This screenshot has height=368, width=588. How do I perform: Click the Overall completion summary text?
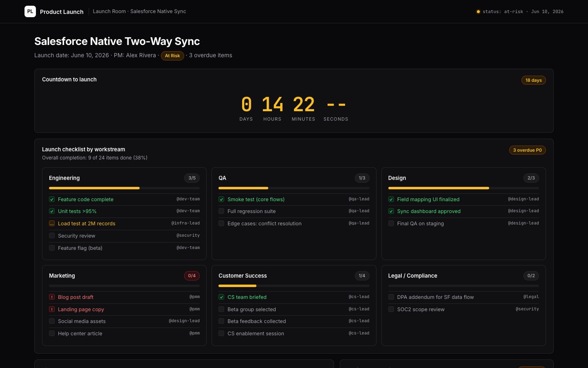95,158
